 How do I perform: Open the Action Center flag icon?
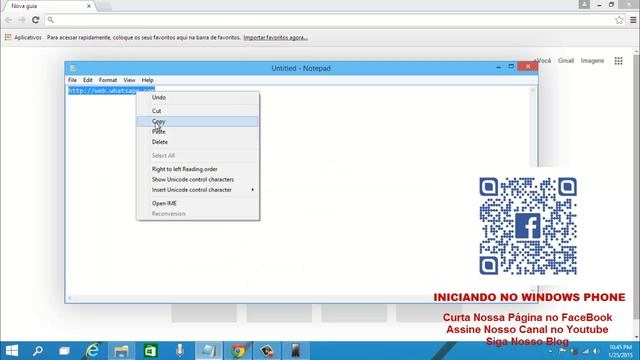(562, 351)
